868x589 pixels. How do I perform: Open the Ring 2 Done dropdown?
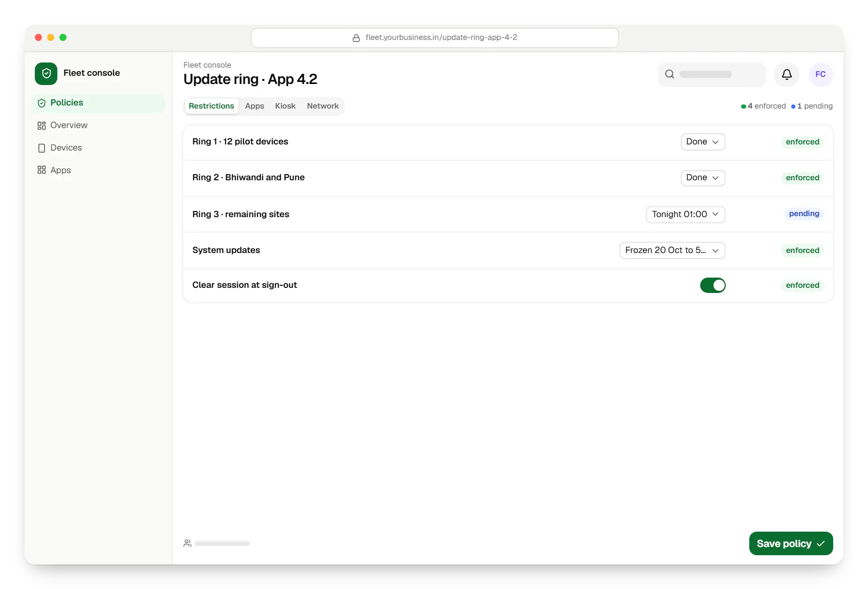[703, 178]
